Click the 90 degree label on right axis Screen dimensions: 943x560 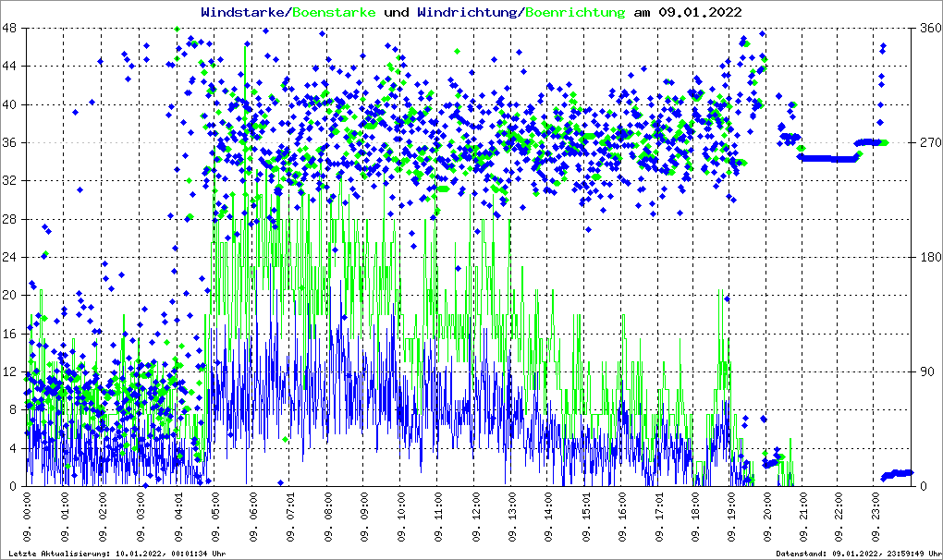[x=925, y=371]
